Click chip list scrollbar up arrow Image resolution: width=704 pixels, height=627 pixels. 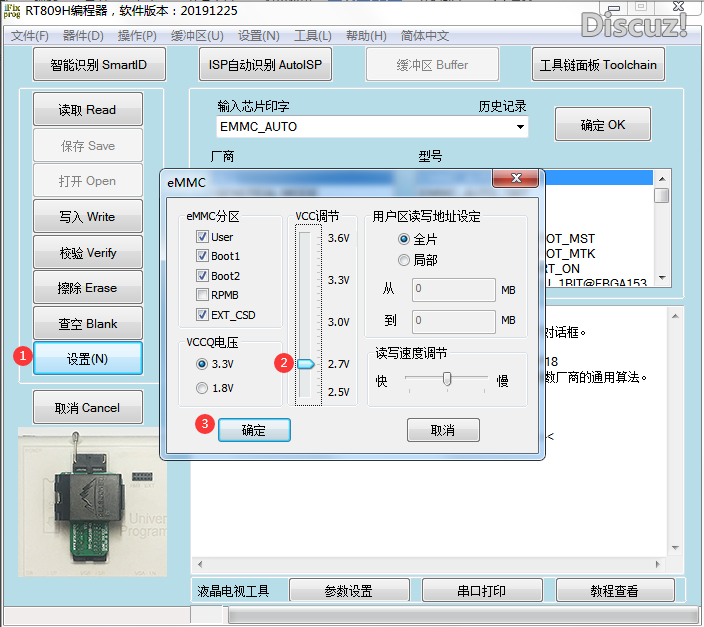pyautogui.click(x=662, y=179)
